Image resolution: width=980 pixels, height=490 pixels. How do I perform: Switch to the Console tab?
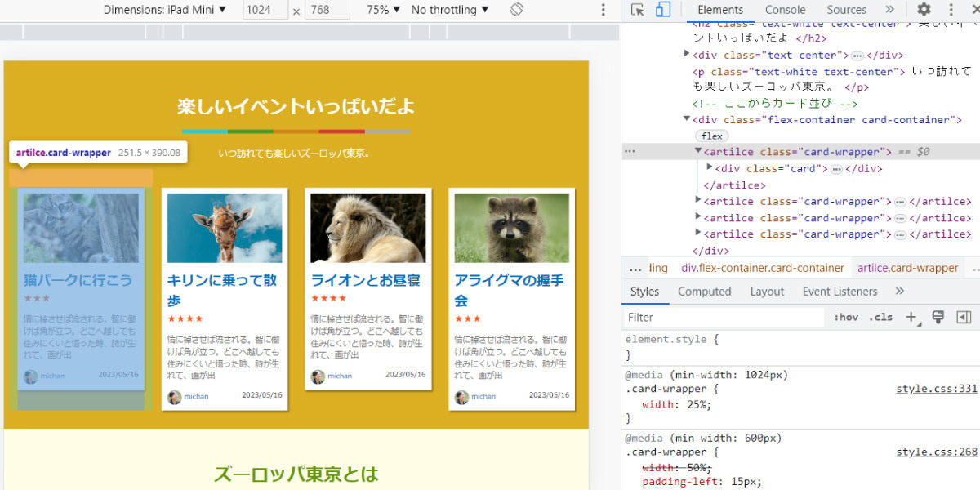785,10
